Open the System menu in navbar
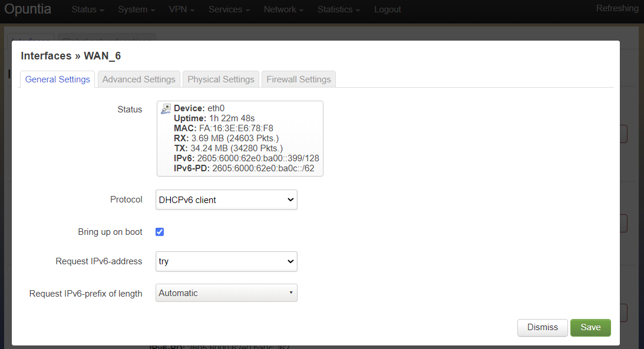 tap(136, 9)
